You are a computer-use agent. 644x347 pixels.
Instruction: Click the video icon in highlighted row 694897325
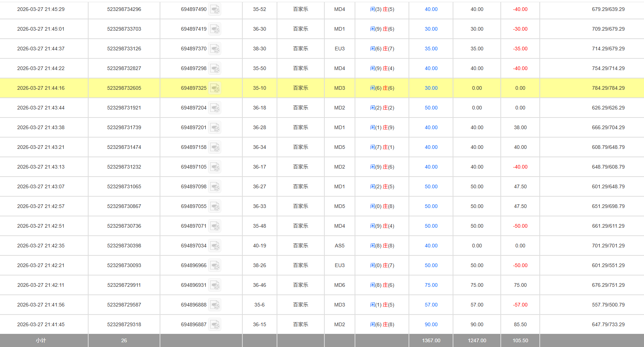click(x=215, y=88)
